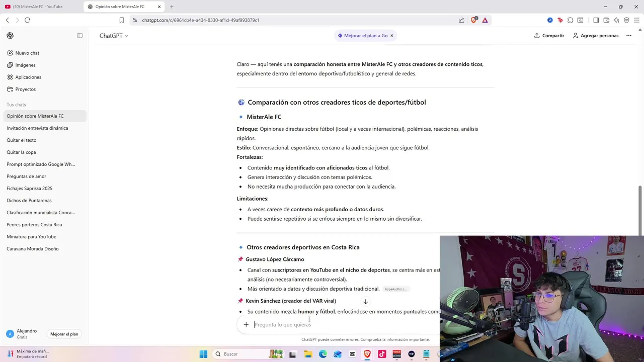Open the ChatGPT model selector dropdown
The height and width of the screenshot is (362, 644).
114,36
